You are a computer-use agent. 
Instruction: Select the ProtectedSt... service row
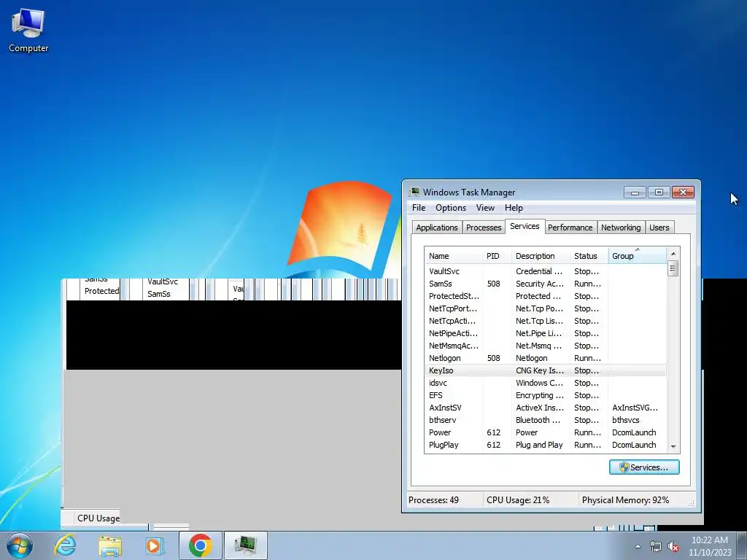click(546, 296)
